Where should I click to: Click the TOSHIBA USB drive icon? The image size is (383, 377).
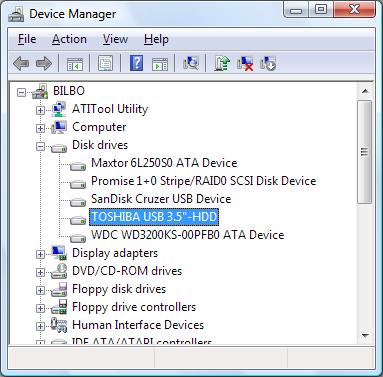pos(78,219)
